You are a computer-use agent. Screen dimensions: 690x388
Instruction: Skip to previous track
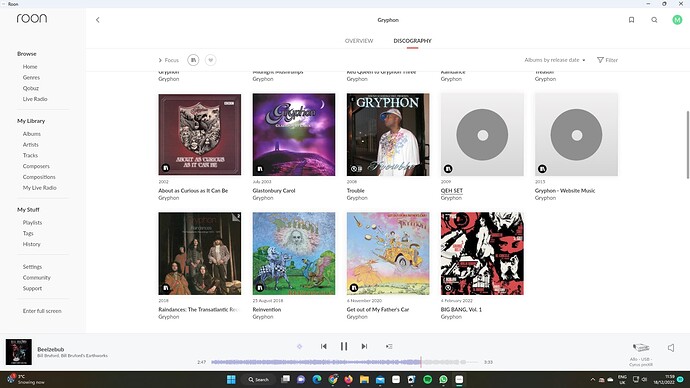click(323, 346)
